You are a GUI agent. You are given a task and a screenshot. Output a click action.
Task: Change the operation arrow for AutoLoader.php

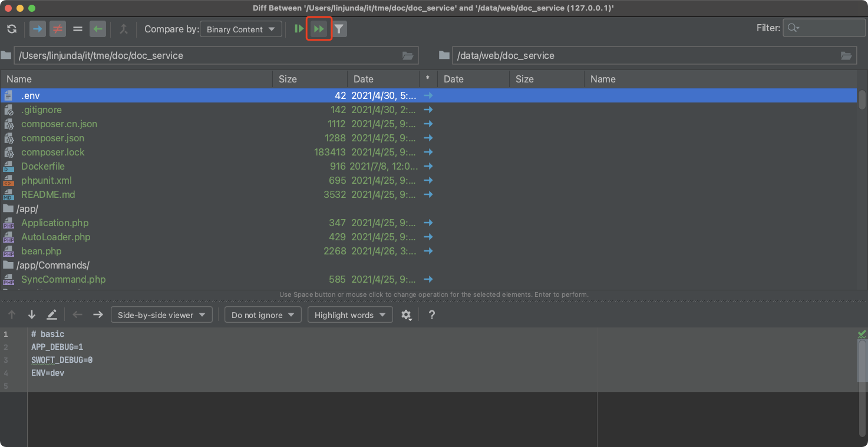click(428, 237)
